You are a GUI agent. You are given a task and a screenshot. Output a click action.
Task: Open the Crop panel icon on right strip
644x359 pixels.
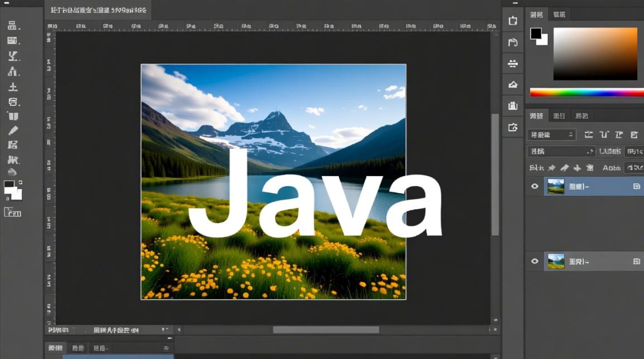(x=512, y=21)
